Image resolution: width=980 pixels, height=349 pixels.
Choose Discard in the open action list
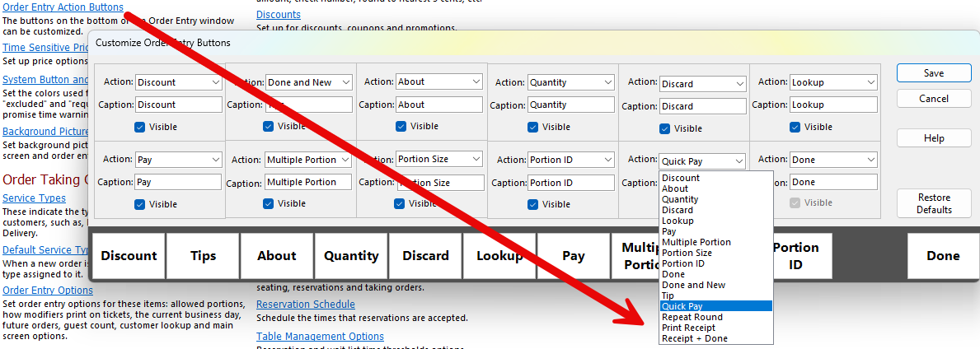716,210
